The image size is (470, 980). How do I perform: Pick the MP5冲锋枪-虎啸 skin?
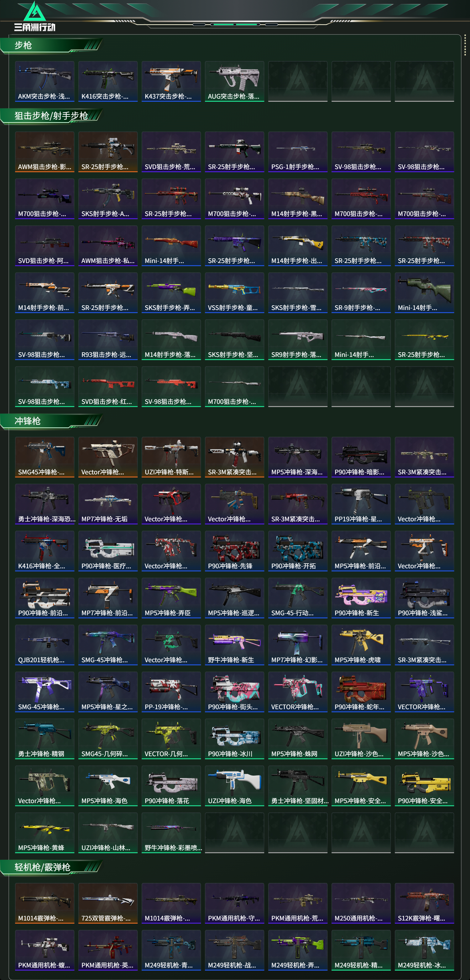tap(361, 645)
